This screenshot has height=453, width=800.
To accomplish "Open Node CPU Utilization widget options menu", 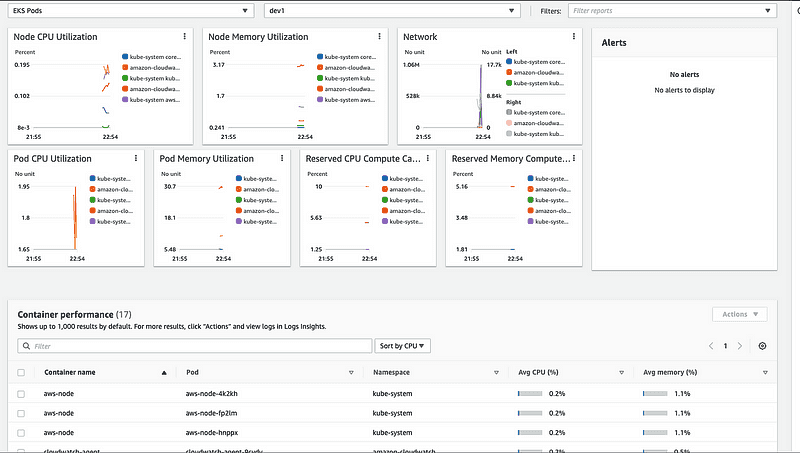I will pos(185,36).
